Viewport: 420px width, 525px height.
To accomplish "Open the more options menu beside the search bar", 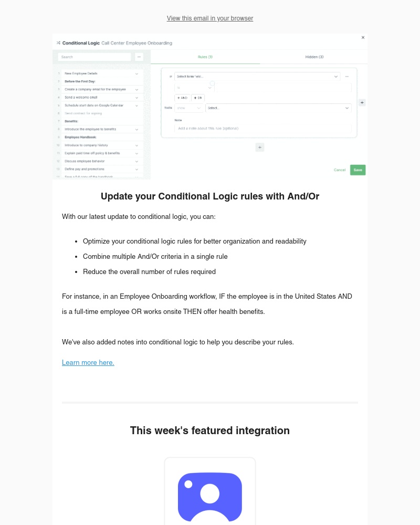I will 139,57.
